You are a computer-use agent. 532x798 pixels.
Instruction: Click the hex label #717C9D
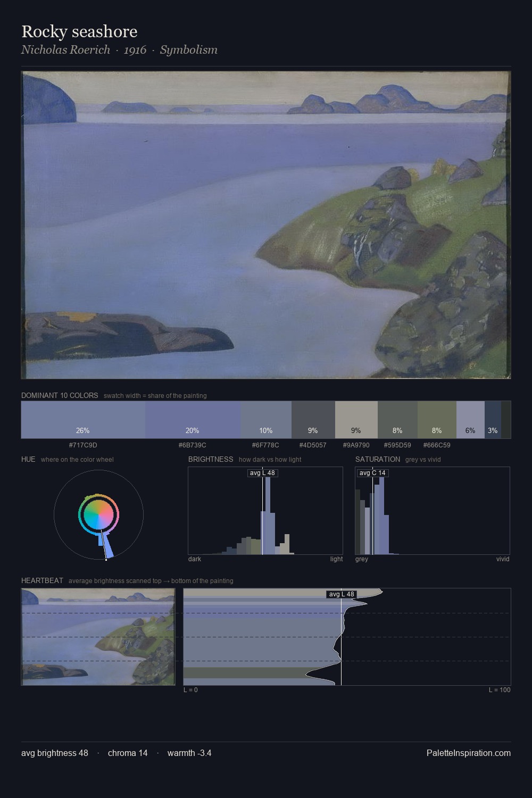click(x=83, y=445)
